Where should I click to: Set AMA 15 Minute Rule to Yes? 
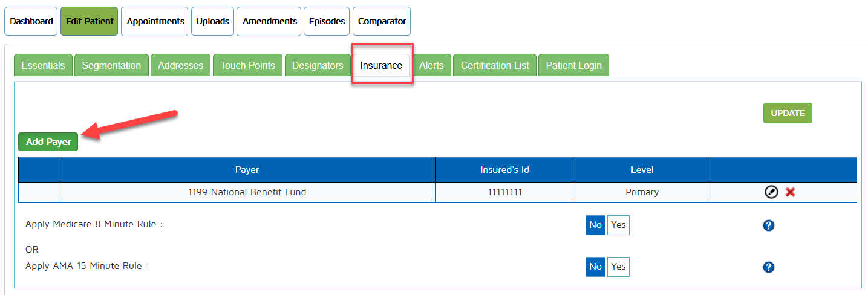pyautogui.click(x=618, y=267)
